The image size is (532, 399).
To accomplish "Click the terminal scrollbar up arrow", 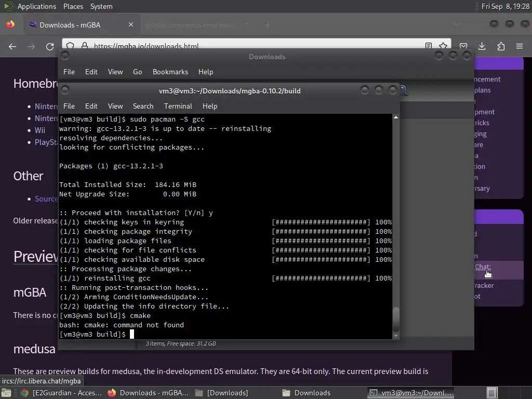I will pyautogui.click(x=395, y=117).
